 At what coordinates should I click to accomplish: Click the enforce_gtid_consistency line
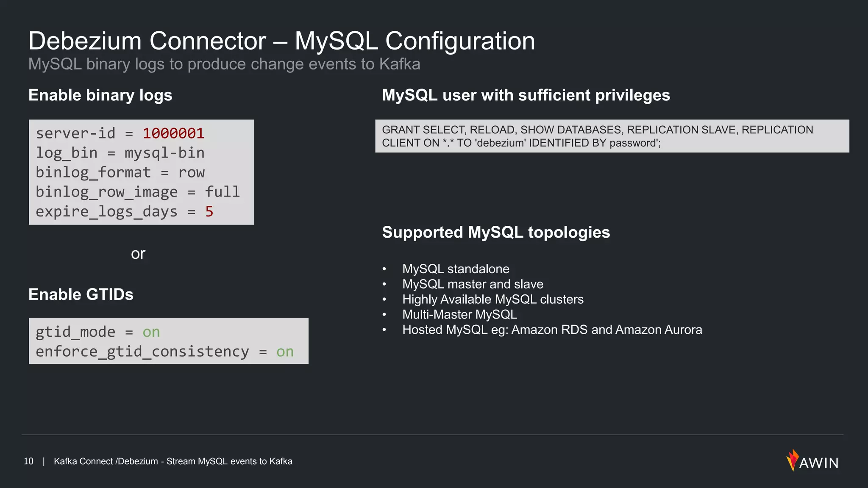(x=164, y=352)
